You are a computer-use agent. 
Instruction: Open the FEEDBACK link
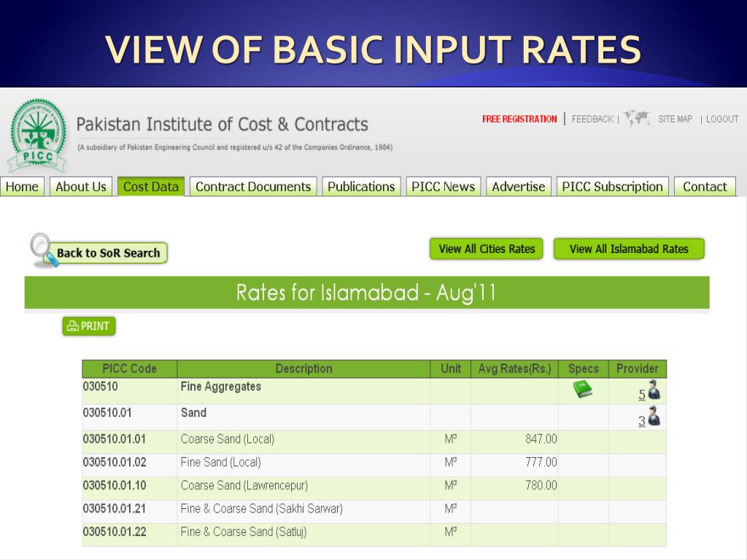point(592,119)
